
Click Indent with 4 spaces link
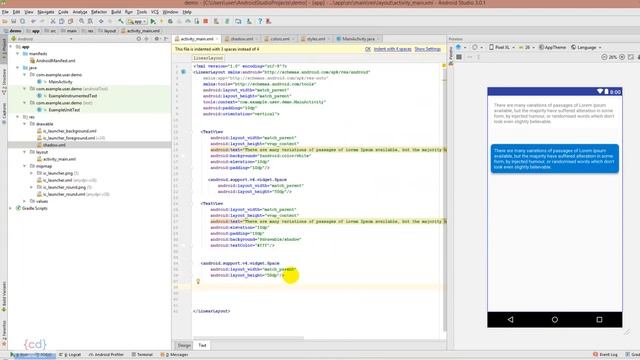coord(392,49)
